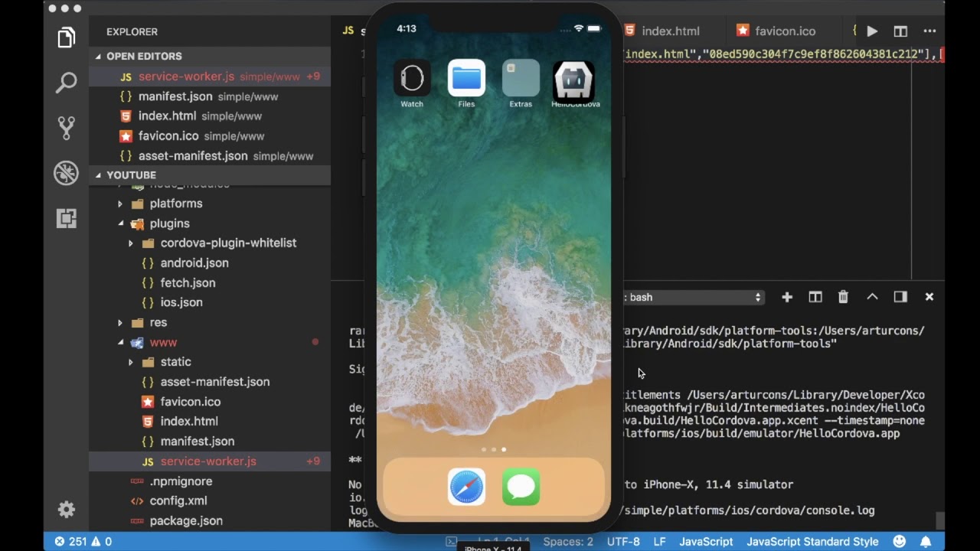Run the project with the play button

click(872, 31)
